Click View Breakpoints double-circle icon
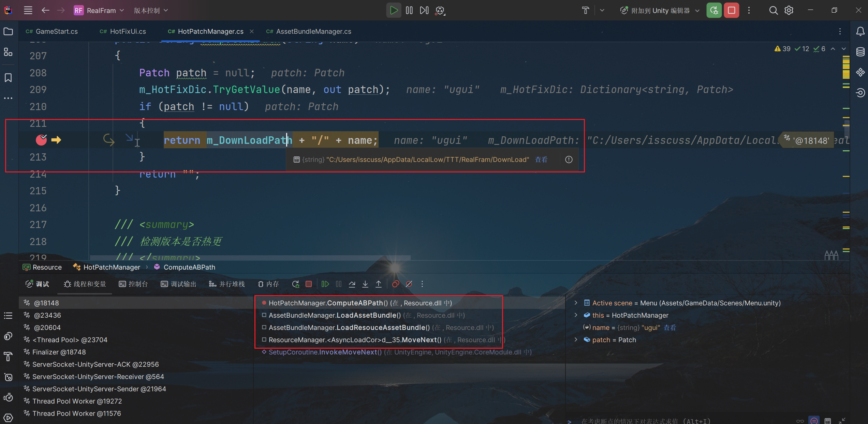The width and height of the screenshot is (868, 424). (x=395, y=284)
